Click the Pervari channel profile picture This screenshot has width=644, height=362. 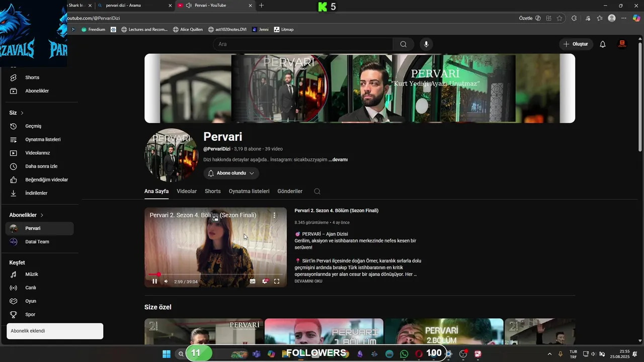coord(171,155)
